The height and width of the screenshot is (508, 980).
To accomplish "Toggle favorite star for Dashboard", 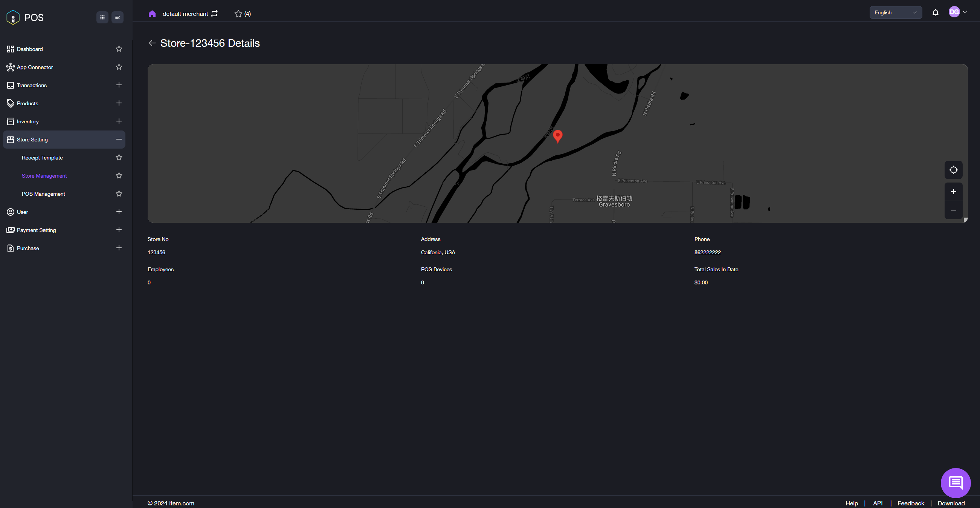I will coord(119,49).
